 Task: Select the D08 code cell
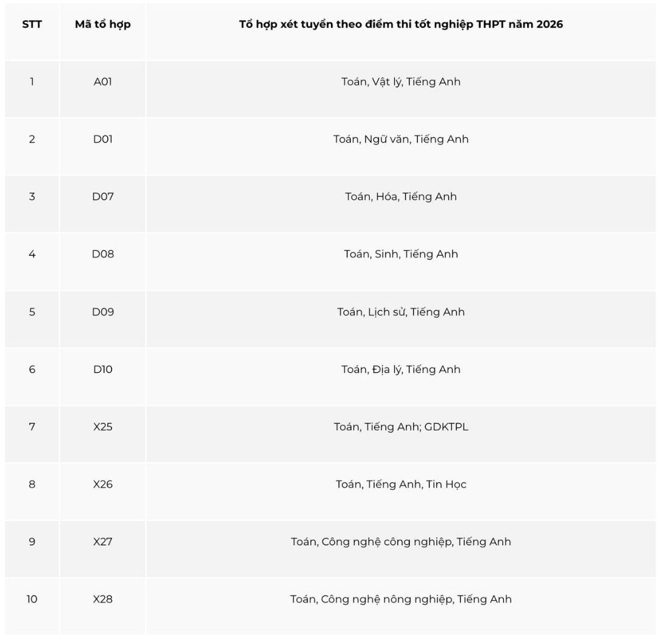[102, 254]
